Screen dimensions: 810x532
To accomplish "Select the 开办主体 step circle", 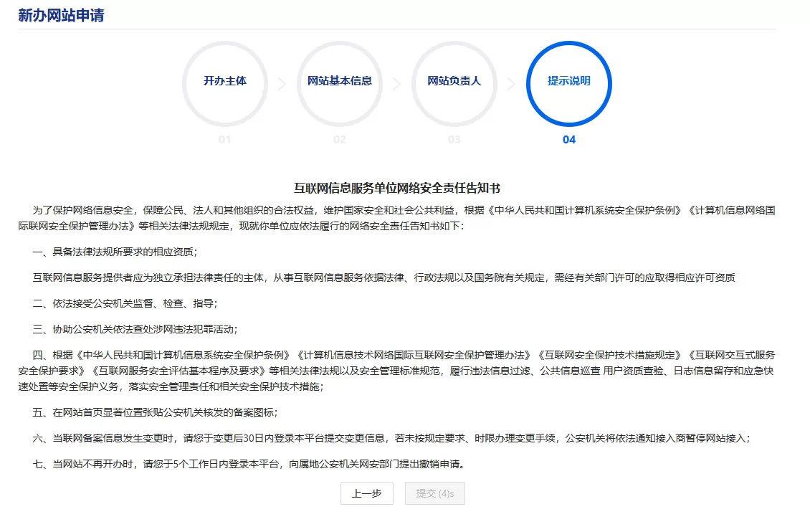I will (x=224, y=82).
